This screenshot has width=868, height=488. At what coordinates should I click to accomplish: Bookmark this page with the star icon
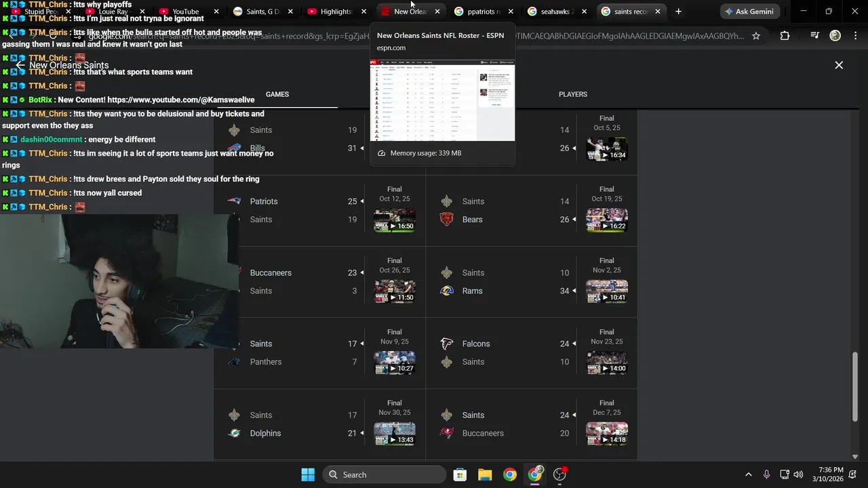(x=756, y=36)
